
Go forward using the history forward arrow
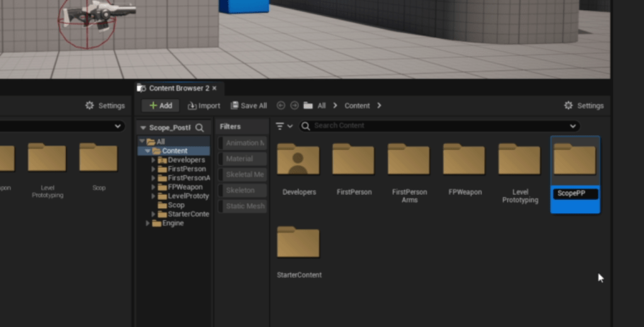point(294,106)
